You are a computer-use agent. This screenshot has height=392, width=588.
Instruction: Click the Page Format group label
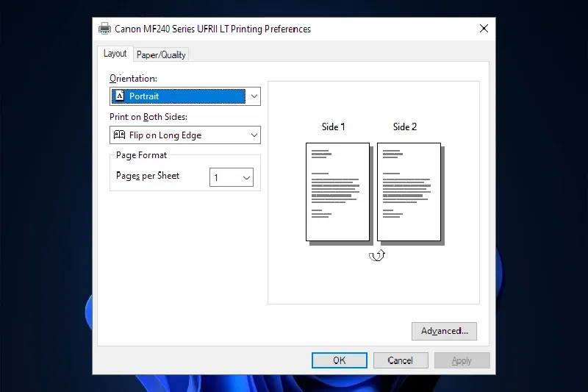pos(141,155)
